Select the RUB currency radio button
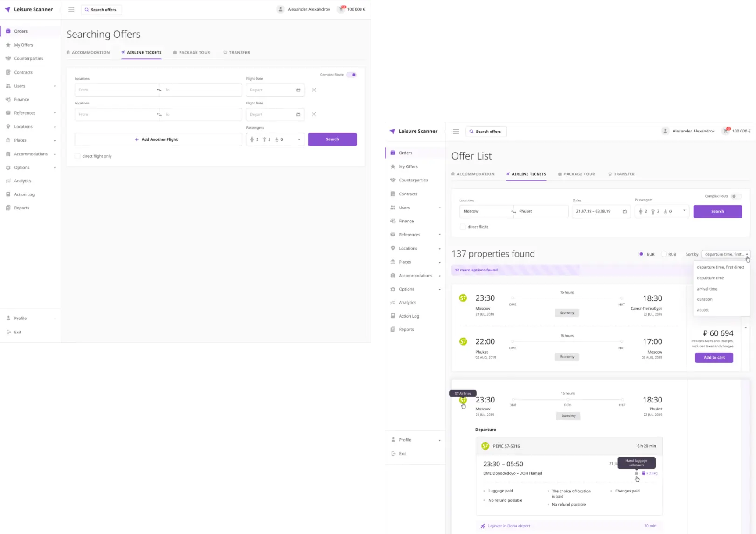 tap(664, 254)
